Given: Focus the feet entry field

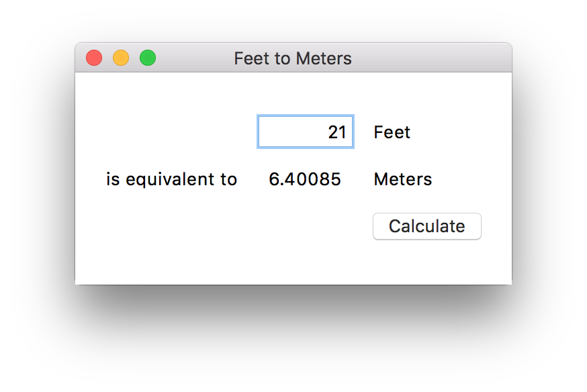Looking at the screenshot, I should point(306,132).
